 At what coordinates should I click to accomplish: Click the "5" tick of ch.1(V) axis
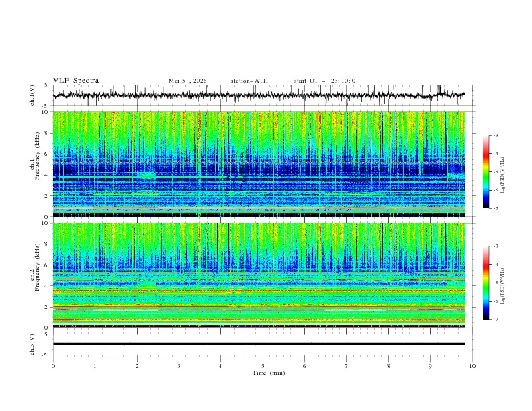(47, 85)
